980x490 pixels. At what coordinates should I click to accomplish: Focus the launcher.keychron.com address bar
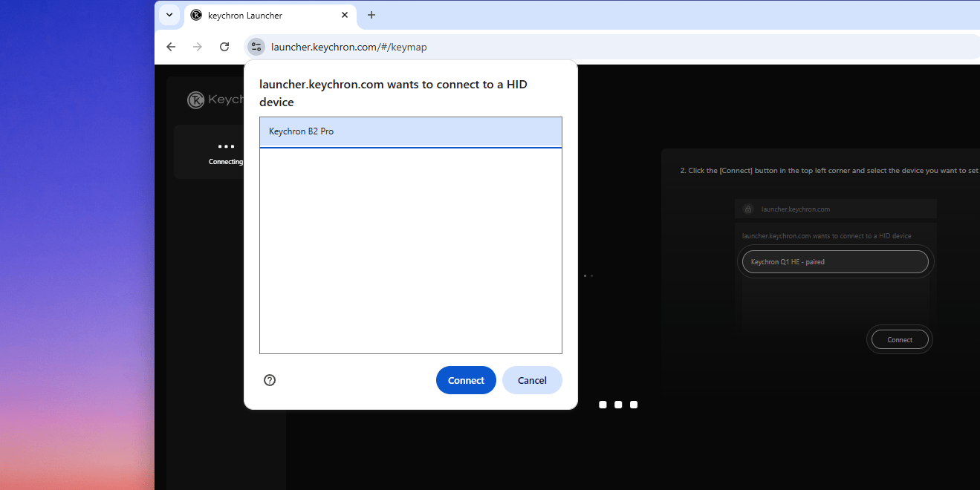pyautogui.click(x=520, y=47)
